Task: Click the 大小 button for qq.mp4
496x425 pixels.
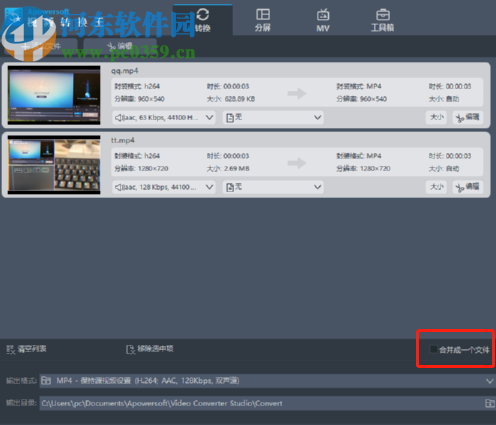Action: [x=436, y=117]
